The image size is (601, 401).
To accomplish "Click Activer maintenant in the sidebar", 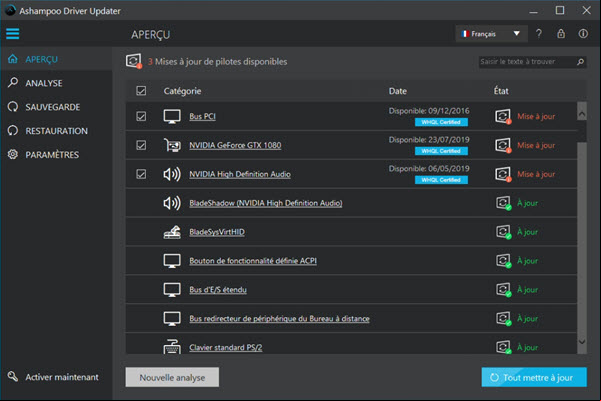I will (x=54, y=377).
